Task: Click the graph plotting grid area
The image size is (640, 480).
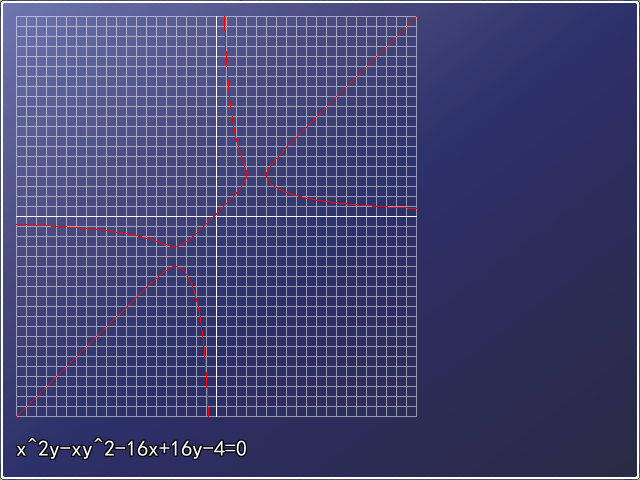Action: (x=216, y=216)
